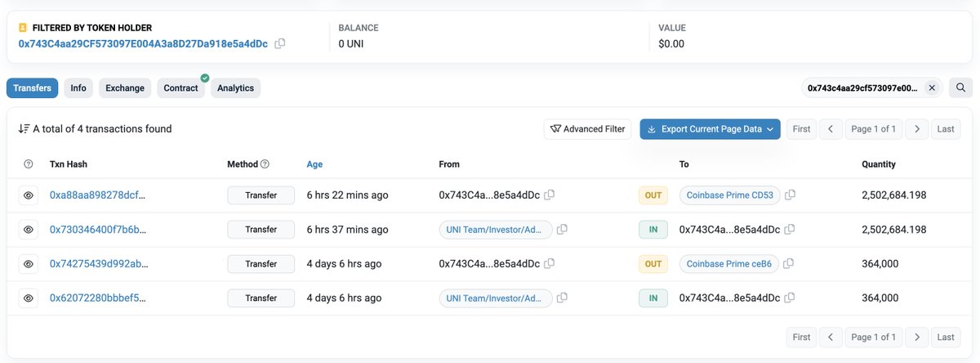Screen dimensions: 980x363
Task: Click the IN badge in 6 hrs 37 mins row
Action: coord(653,230)
